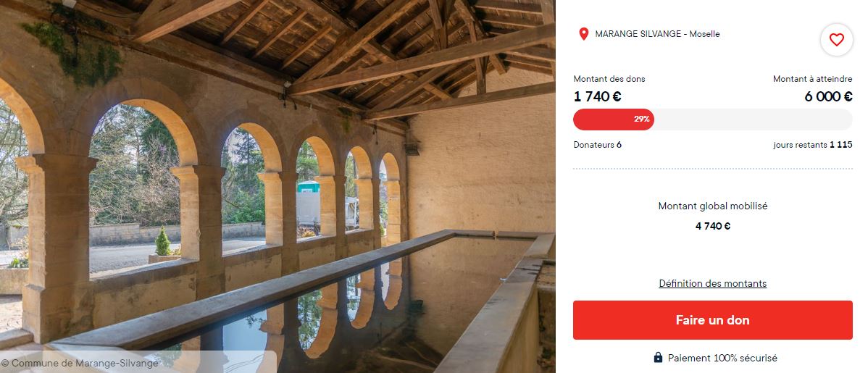Click the padlock secure payment icon
Viewport: 868px width, 373px height.
(658, 358)
